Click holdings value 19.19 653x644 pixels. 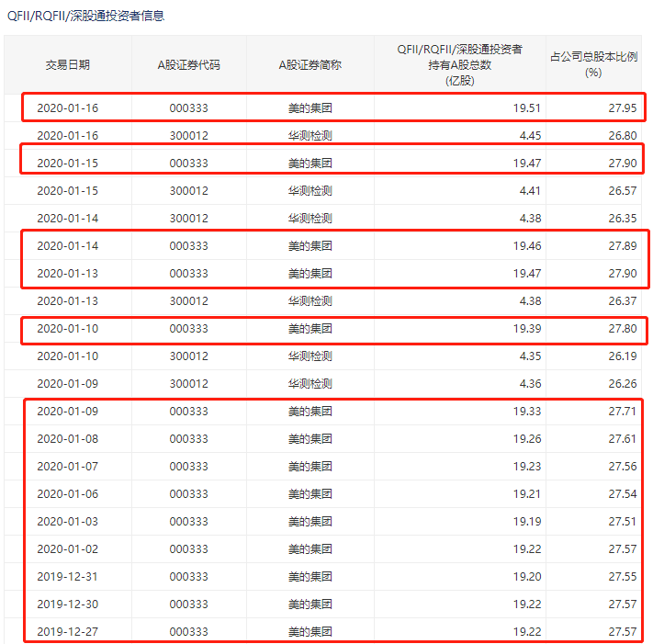coord(527,522)
